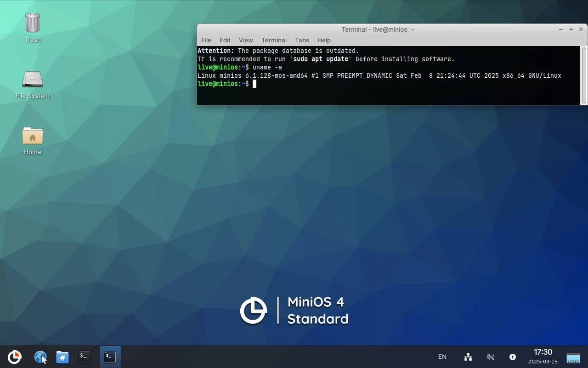Open the network connection tray icon

click(x=468, y=357)
